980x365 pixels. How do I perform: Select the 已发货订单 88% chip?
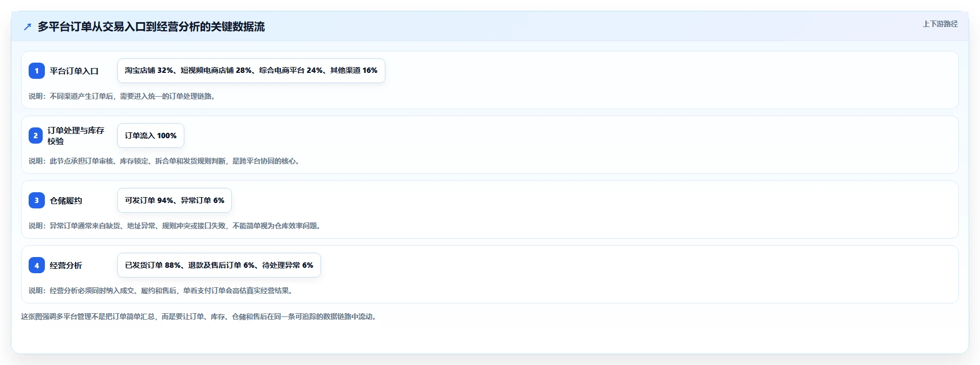(x=219, y=265)
